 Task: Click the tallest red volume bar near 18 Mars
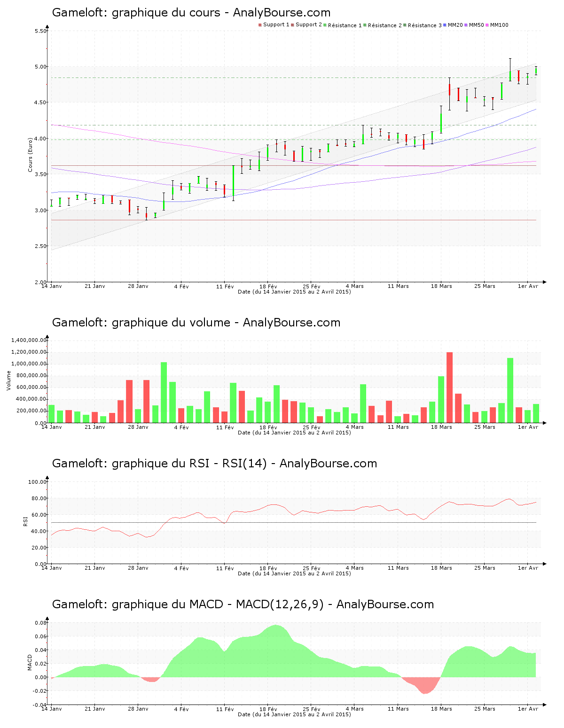click(x=449, y=387)
